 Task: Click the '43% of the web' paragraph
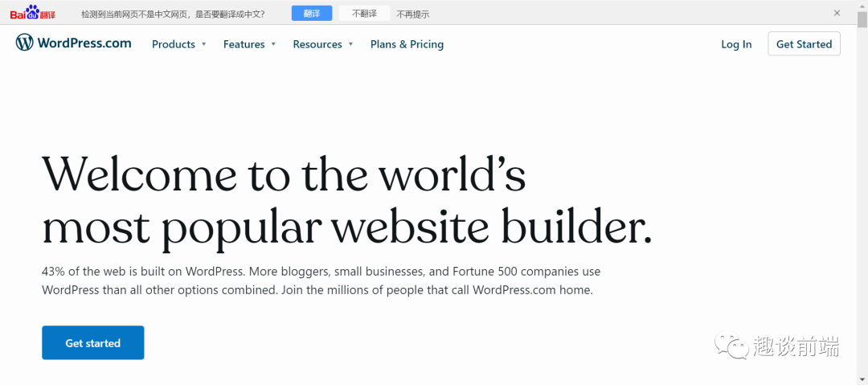point(321,281)
